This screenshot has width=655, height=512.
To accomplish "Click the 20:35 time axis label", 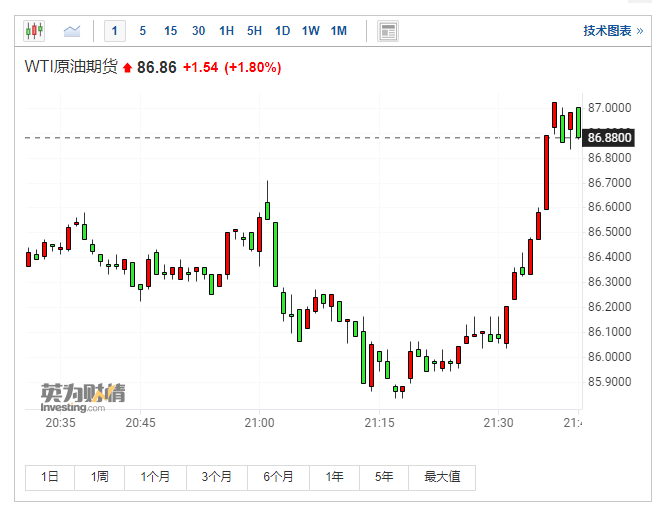I will pos(61,423).
